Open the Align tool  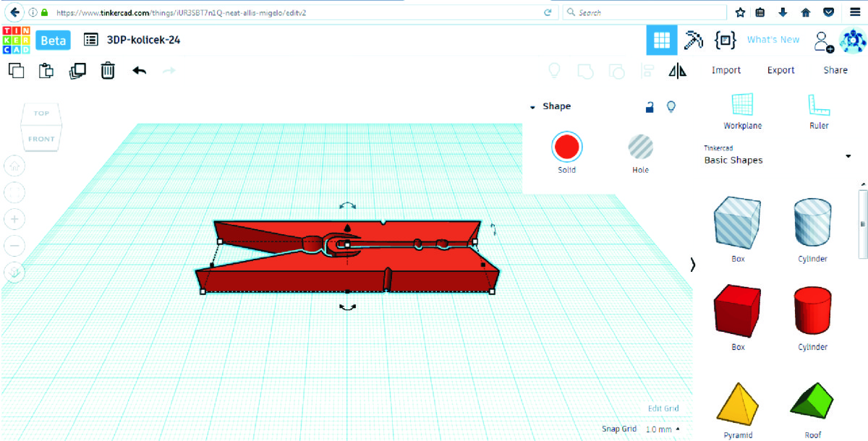pos(647,71)
